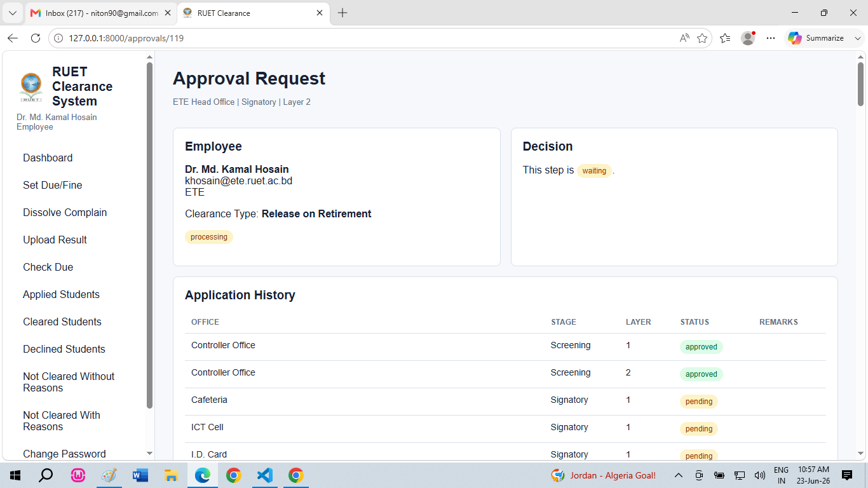Open Declined Students page
This screenshot has height=488, width=868.
pos(64,349)
